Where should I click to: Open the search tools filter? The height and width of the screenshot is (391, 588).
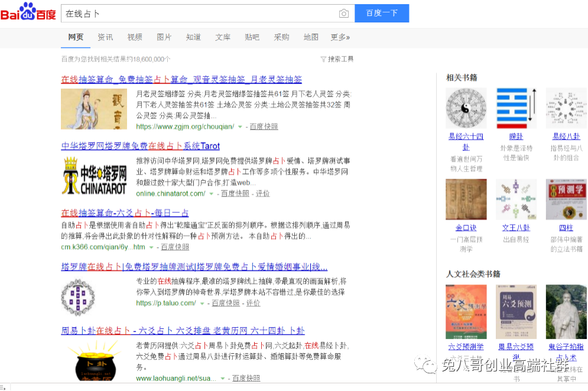(x=337, y=59)
